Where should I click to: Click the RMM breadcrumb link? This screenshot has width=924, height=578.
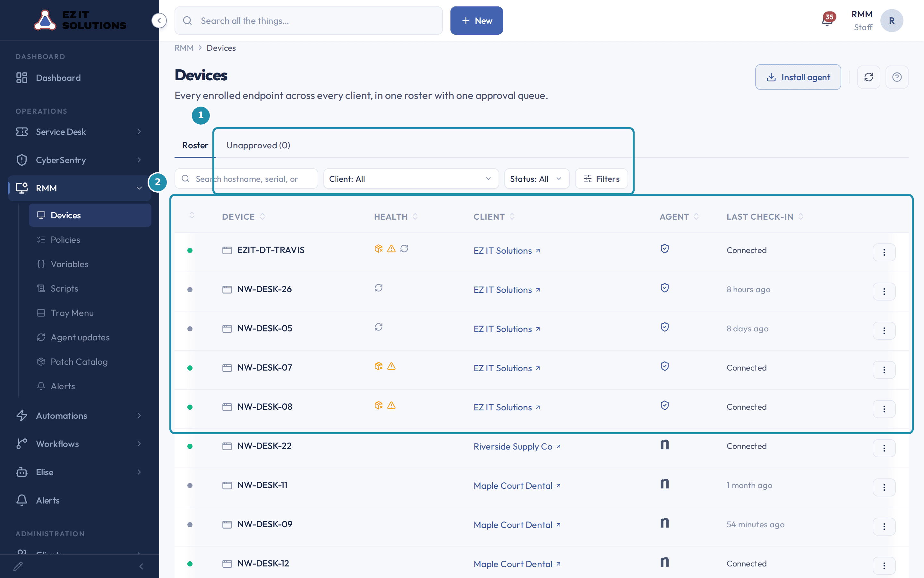pyautogui.click(x=184, y=48)
